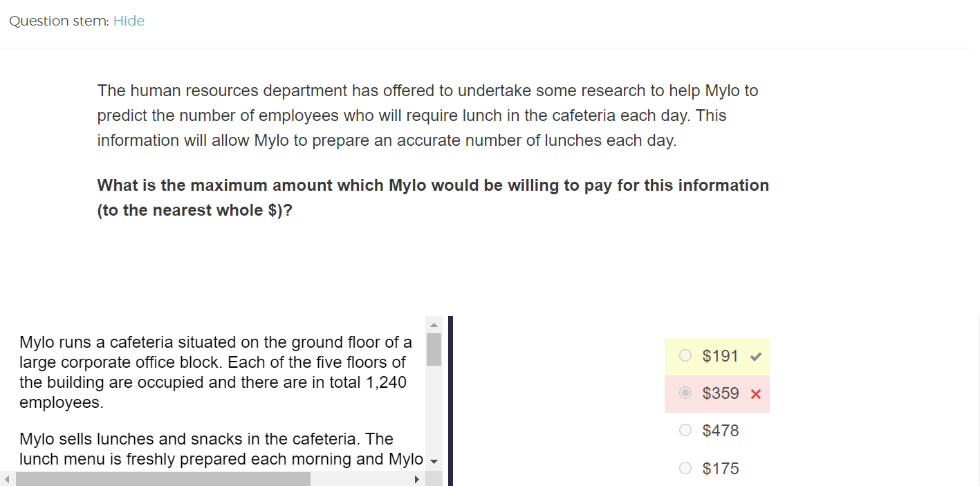The height and width of the screenshot is (486, 980).
Task: Select the $191 radio button
Action: point(685,356)
